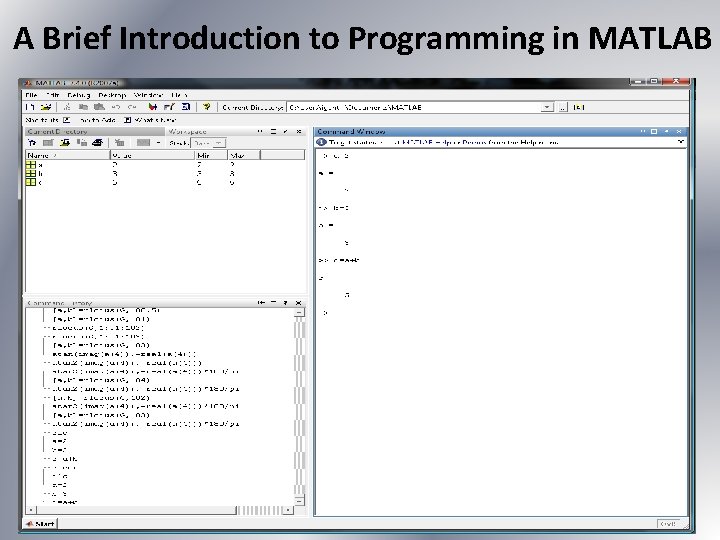Viewport: 720px width, 540px height.
Task: Click the Max column header
Action: point(244,156)
